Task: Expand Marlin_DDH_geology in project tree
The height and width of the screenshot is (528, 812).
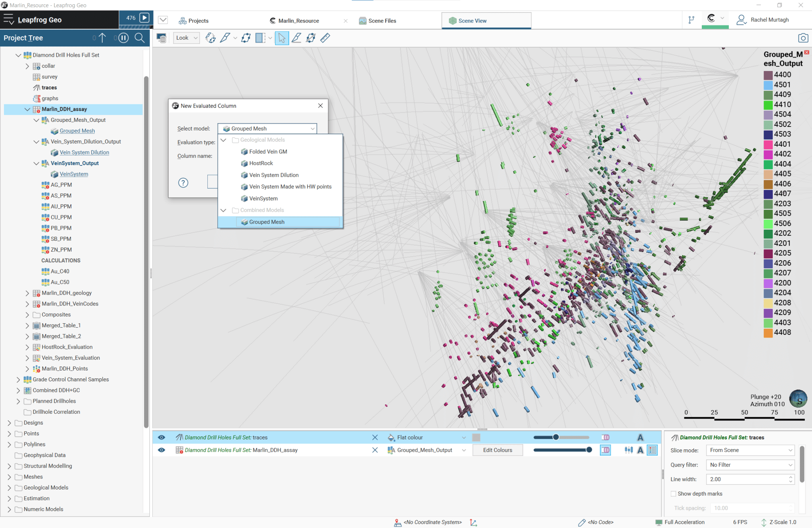Action: click(x=27, y=293)
